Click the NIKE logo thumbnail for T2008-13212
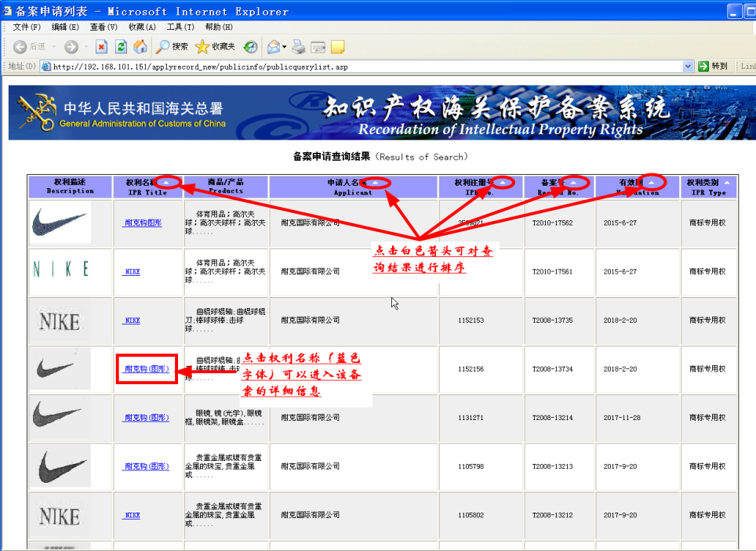This screenshot has width=756, height=551. [60, 516]
